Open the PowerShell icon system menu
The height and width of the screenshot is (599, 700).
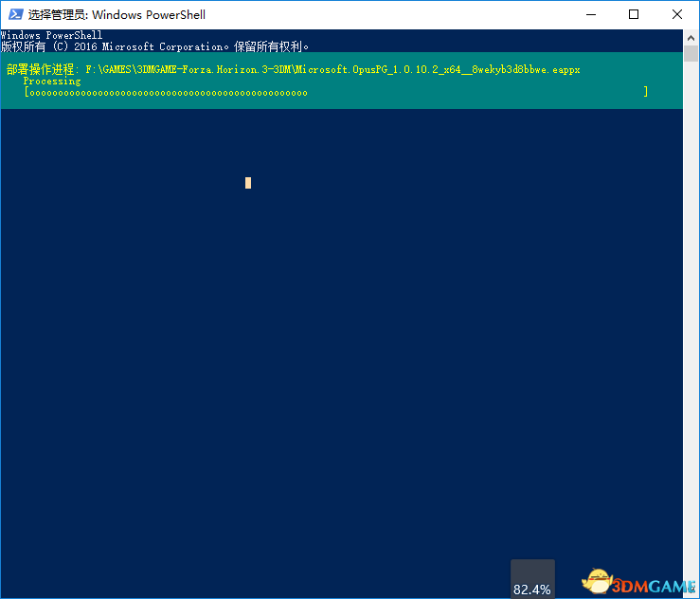pyautogui.click(x=15, y=14)
